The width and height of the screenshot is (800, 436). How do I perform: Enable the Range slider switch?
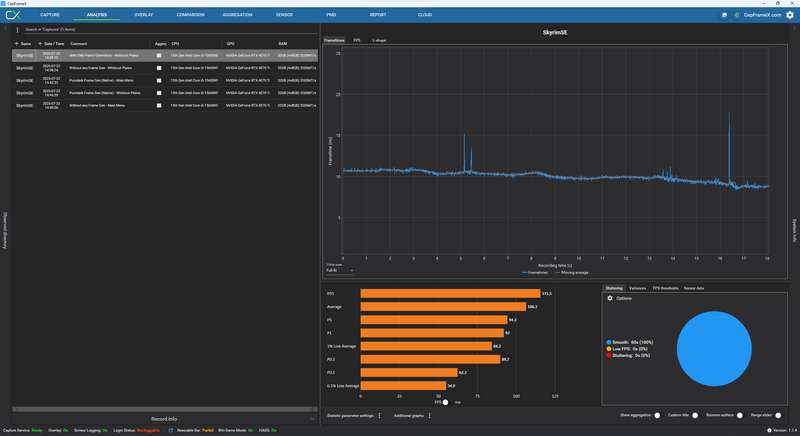coord(778,416)
